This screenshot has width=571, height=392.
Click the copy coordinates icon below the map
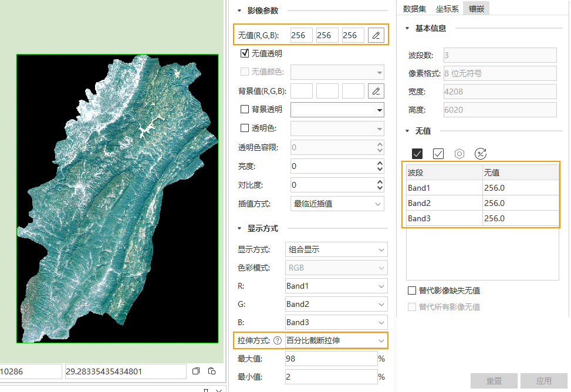point(196,371)
